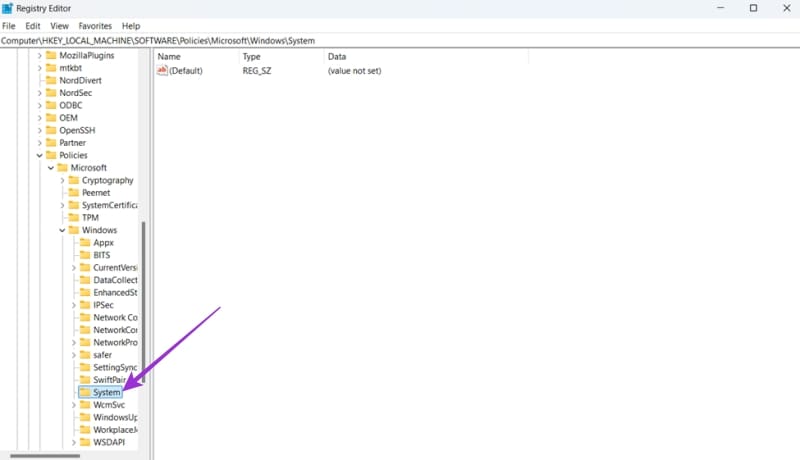800x460 pixels.
Task: Select the System folder icon
Action: 85,392
